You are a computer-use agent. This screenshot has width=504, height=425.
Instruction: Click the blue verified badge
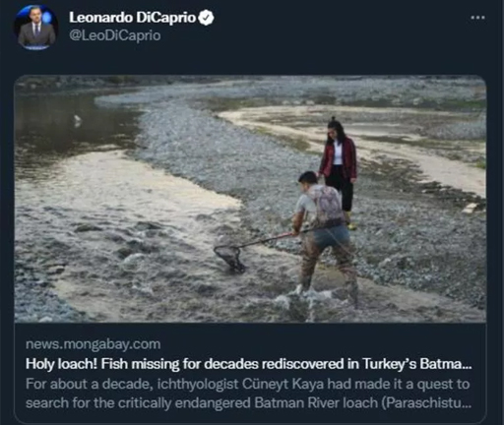tap(206, 18)
